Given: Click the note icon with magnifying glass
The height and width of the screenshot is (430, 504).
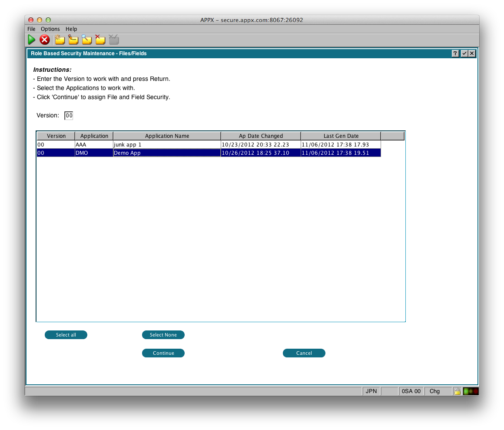Looking at the screenshot, I should (x=86, y=40).
